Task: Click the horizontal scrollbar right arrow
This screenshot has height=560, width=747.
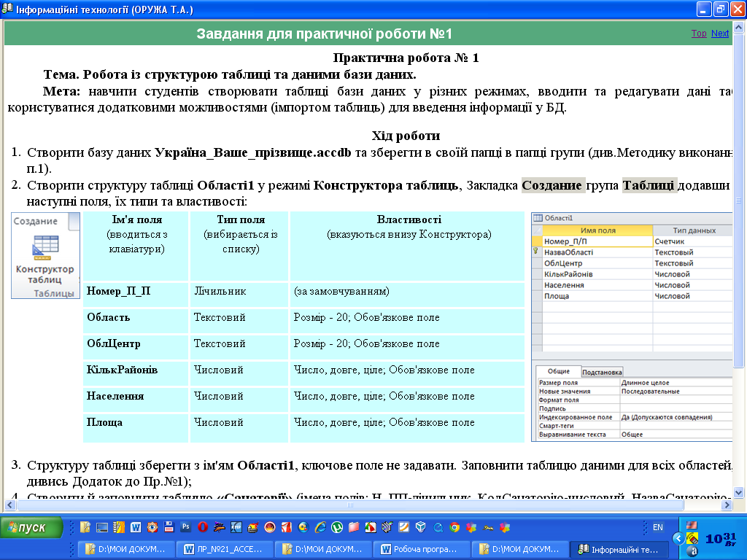Action: [727, 505]
